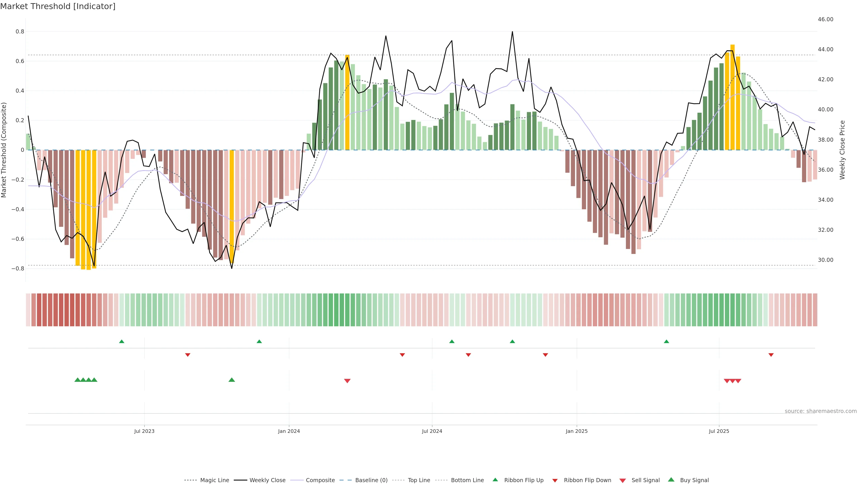
Task: Toggle the Weekly Close legend entry
Action: click(267, 480)
